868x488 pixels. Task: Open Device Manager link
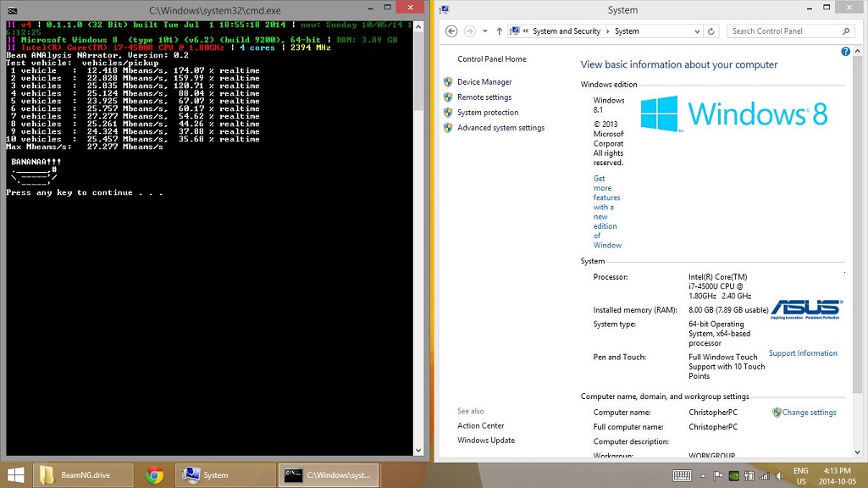coord(484,81)
